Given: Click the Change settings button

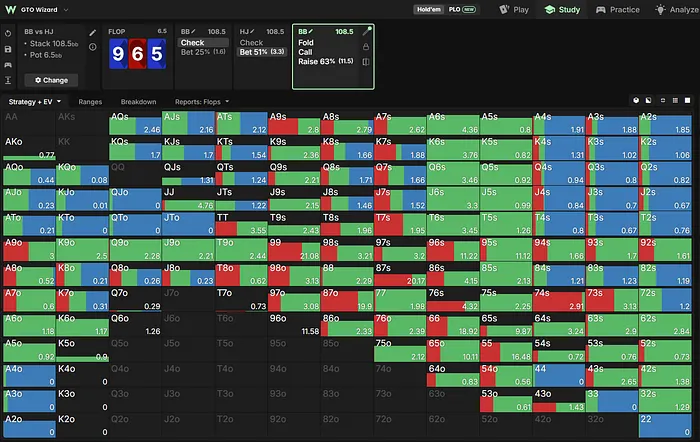Looking at the screenshot, I should pos(51,80).
